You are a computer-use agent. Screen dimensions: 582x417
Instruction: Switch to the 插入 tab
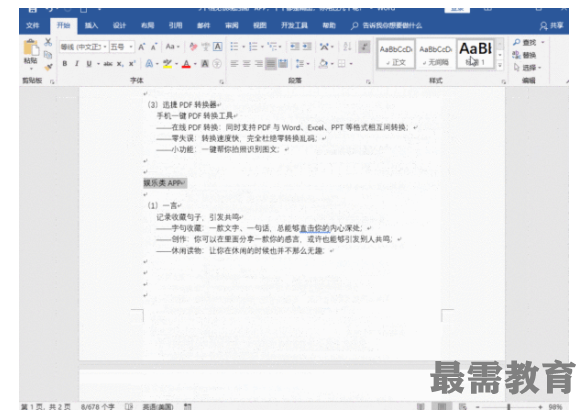pyautogui.click(x=91, y=25)
